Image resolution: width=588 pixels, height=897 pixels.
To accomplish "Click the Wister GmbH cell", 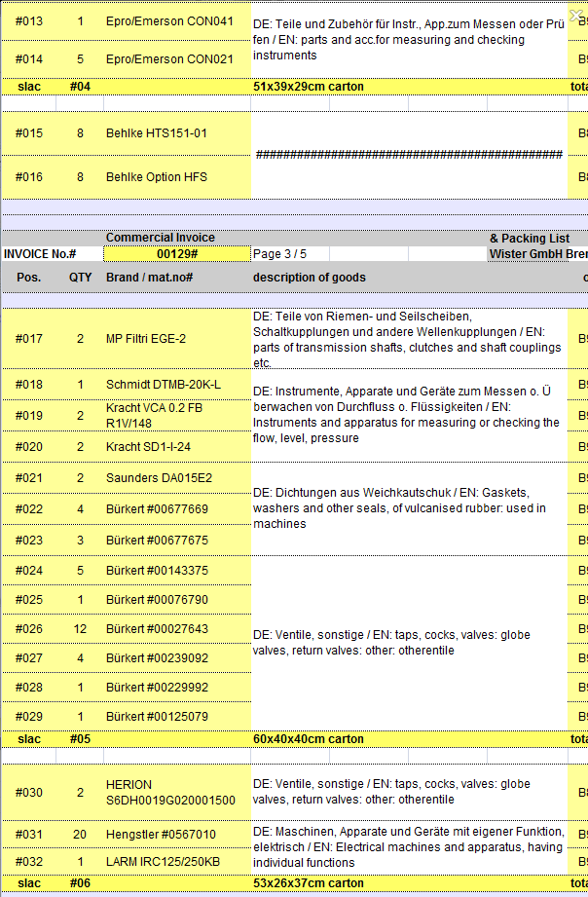I will coord(527,254).
